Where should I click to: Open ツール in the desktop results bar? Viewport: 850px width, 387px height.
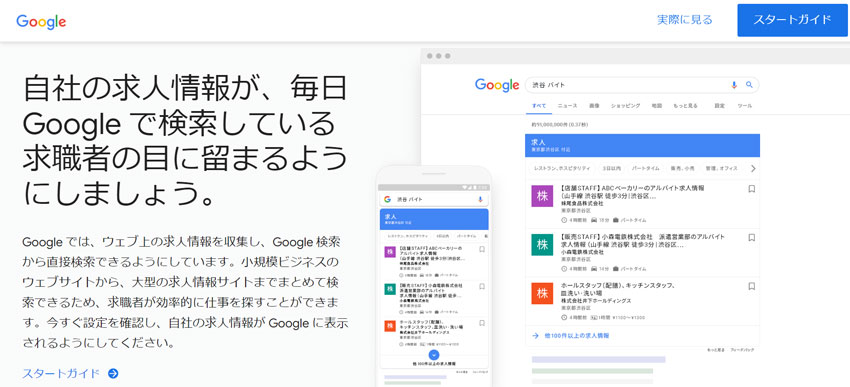[x=744, y=106]
